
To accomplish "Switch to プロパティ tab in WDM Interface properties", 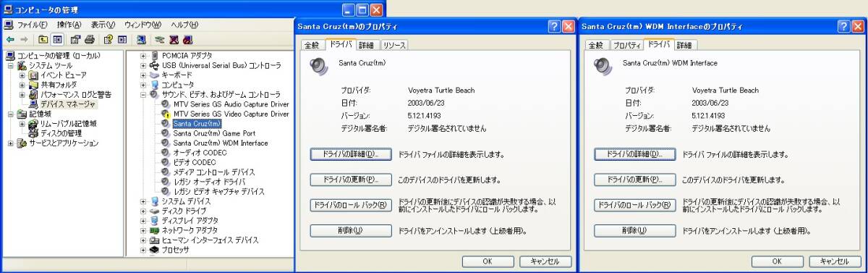I will pos(626,45).
